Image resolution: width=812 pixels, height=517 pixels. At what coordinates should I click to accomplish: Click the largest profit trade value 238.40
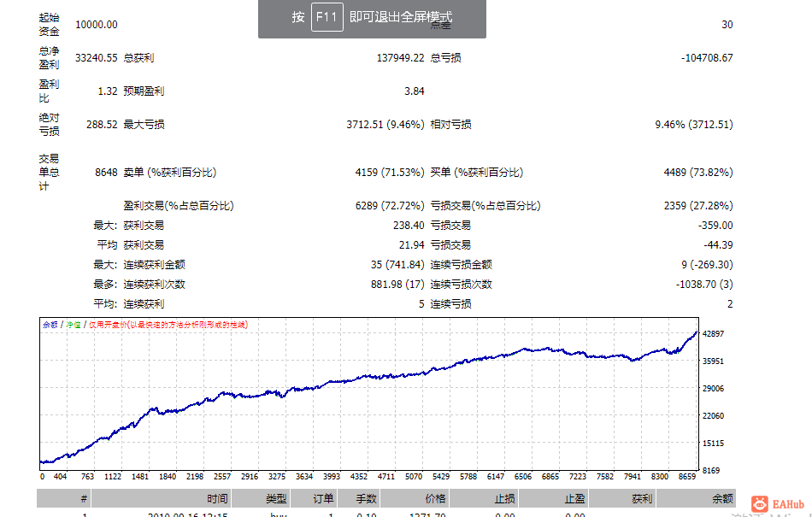[409, 225]
